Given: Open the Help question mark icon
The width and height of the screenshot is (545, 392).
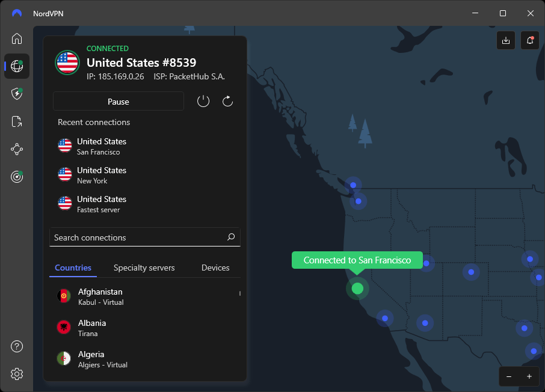Looking at the screenshot, I should [x=17, y=346].
